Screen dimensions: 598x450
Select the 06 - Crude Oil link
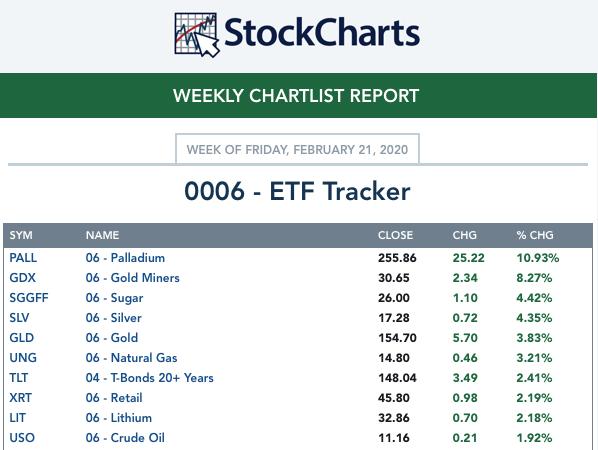(x=125, y=437)
